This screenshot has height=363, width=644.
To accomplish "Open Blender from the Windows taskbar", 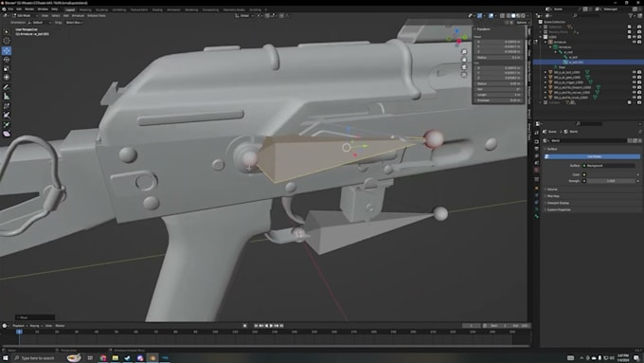I will (x=152, y=358).
